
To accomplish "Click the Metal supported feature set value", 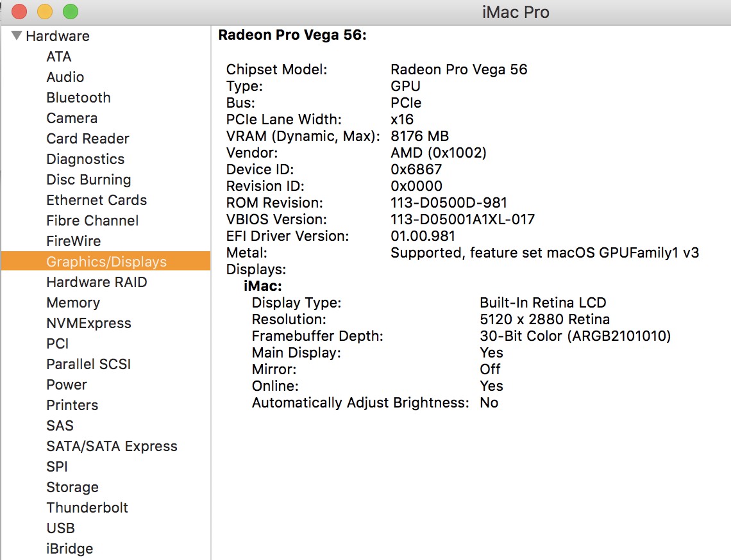I will click(544, 252).
